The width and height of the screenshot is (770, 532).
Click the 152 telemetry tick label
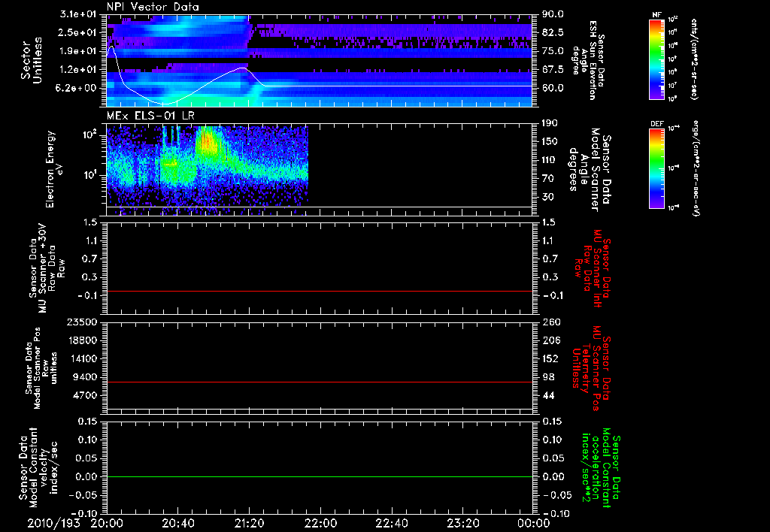[550, 358]
